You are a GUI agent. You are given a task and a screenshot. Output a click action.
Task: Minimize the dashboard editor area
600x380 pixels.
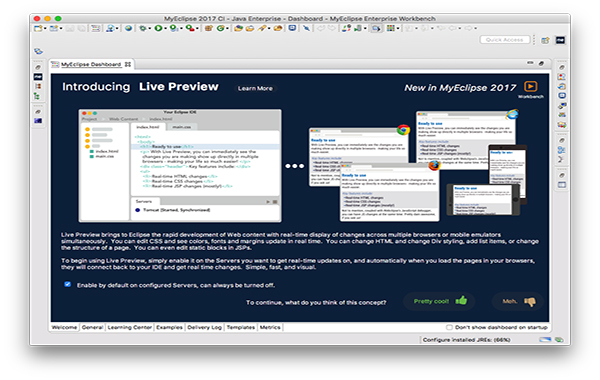[530, 63]
